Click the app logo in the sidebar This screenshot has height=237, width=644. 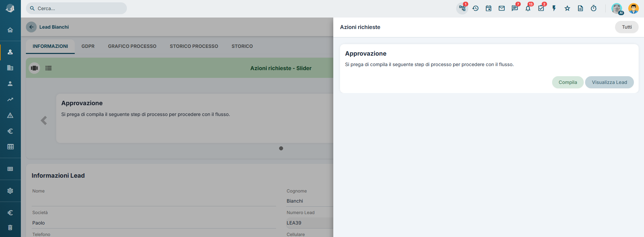click(x=10, y=8)
